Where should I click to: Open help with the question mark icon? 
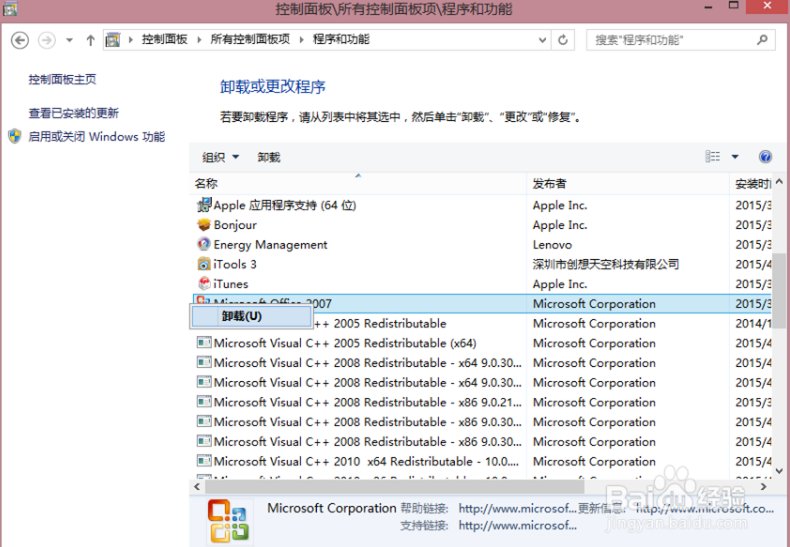point(765,157)
